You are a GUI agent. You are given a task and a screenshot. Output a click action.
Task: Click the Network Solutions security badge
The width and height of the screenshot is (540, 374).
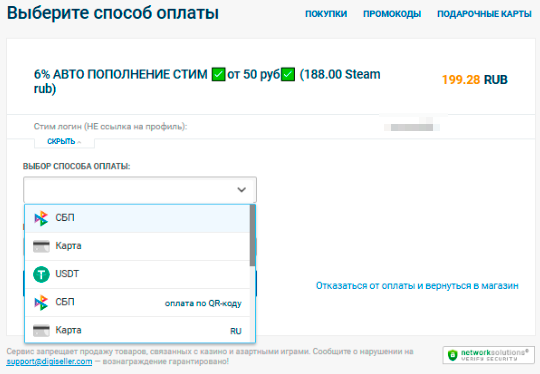point(489,355)
